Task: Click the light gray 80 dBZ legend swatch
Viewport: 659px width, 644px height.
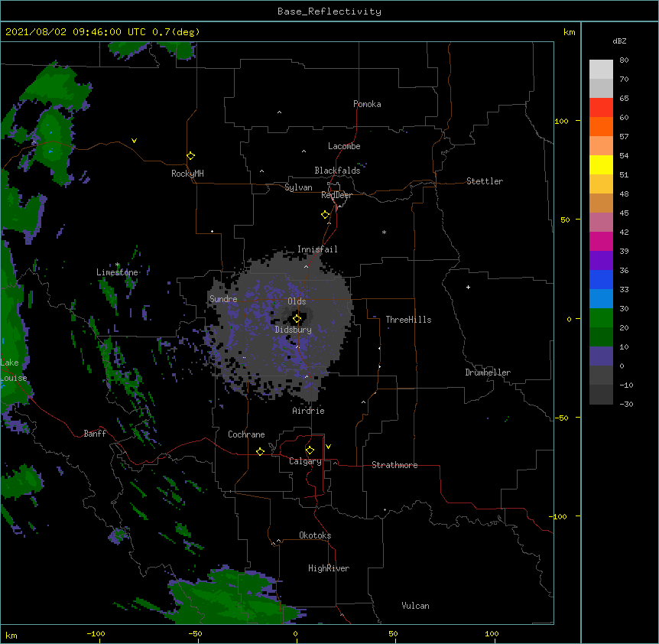Action: 601,69
